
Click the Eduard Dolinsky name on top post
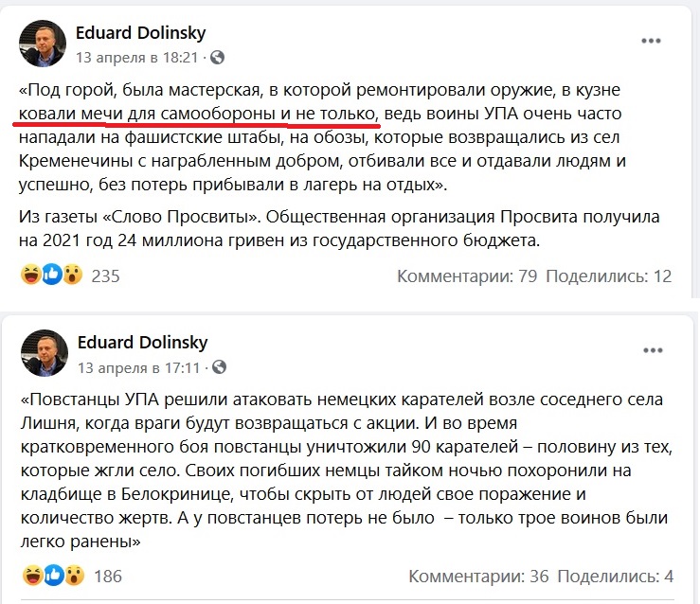click(x=141, y=33)
